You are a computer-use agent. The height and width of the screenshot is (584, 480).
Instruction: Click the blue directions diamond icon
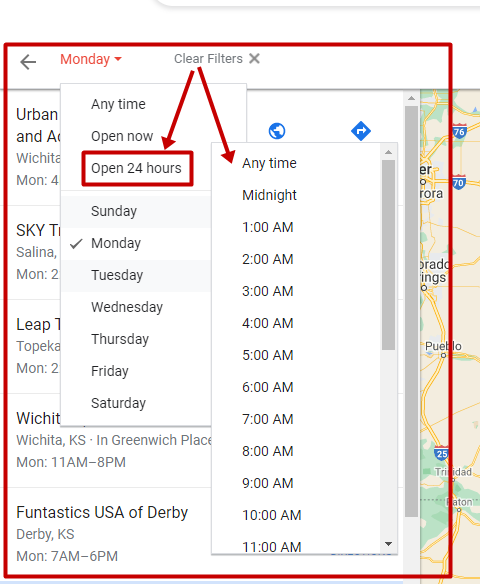[x=361, y=131]
